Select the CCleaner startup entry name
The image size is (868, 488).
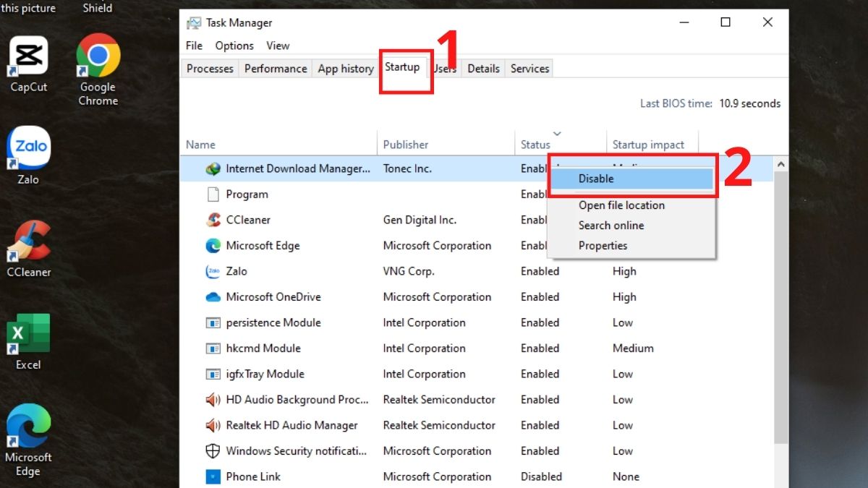pyautogui.click(x=248, y=220)
